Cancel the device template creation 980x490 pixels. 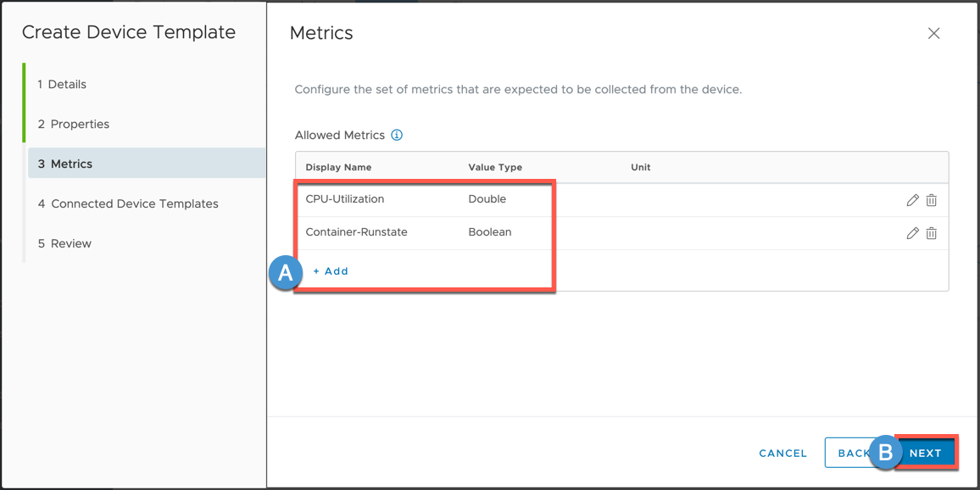coord(782,454)
